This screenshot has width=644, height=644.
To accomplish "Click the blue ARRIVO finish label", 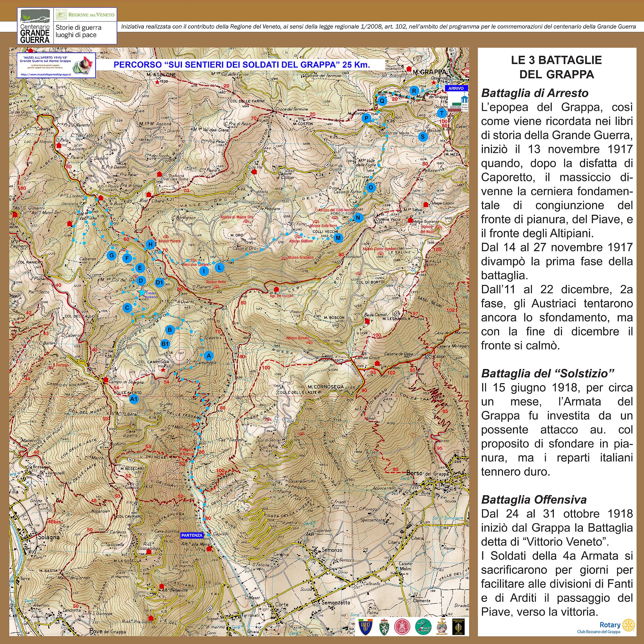I will [456, 88].
